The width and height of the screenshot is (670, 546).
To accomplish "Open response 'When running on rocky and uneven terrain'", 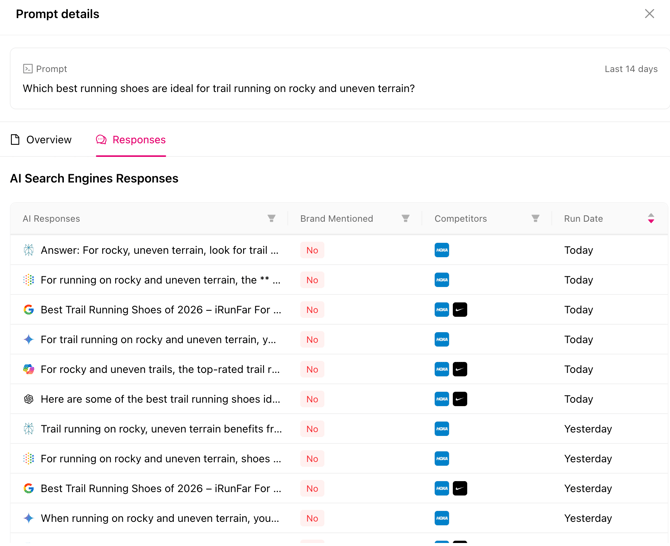I will tap(159, 519).
